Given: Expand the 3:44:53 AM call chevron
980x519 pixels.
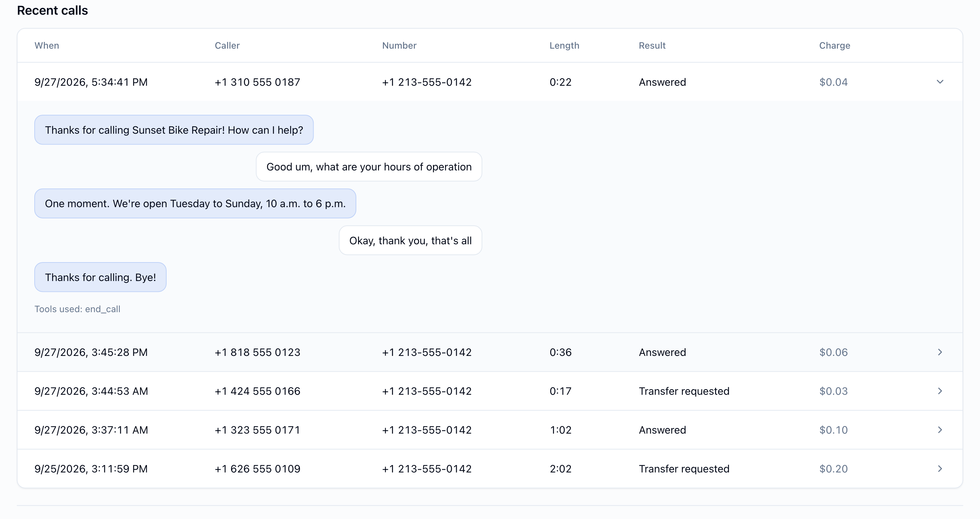Looking at the screenshot, I should pyautogui.click(x=940, y=391).
